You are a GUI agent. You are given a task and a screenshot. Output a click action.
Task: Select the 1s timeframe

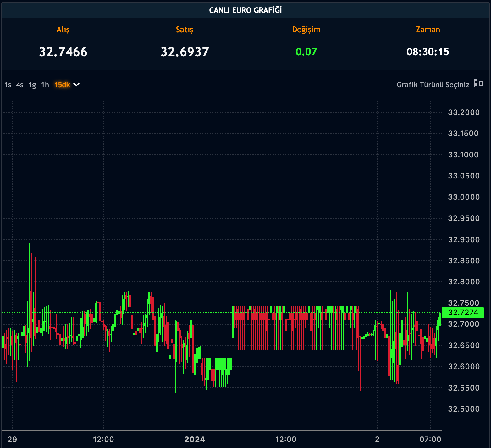point(8,85)
